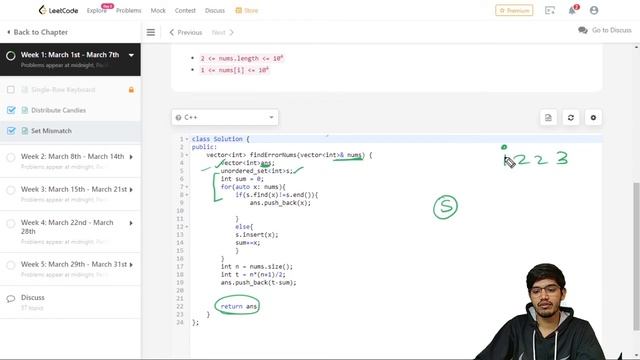This screenshot has width=640, height=360.
Task: Fold the else block at line 12
Action: click(x=187, y=227)
